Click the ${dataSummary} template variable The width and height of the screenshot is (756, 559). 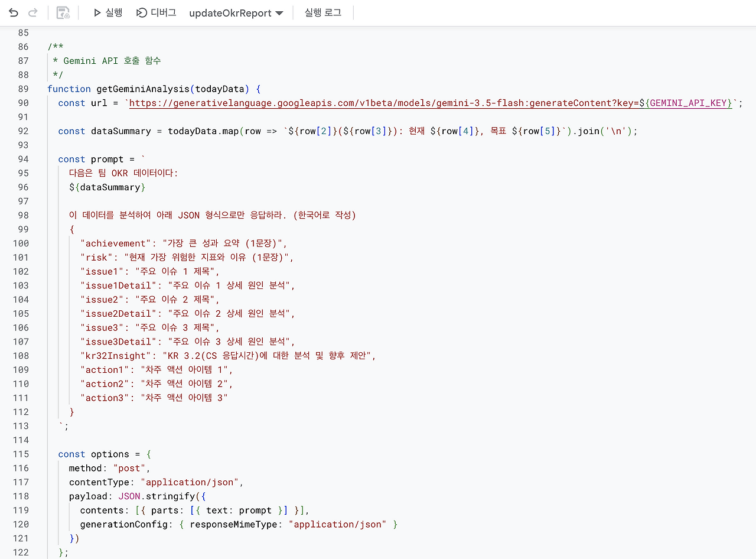[107, 187]
